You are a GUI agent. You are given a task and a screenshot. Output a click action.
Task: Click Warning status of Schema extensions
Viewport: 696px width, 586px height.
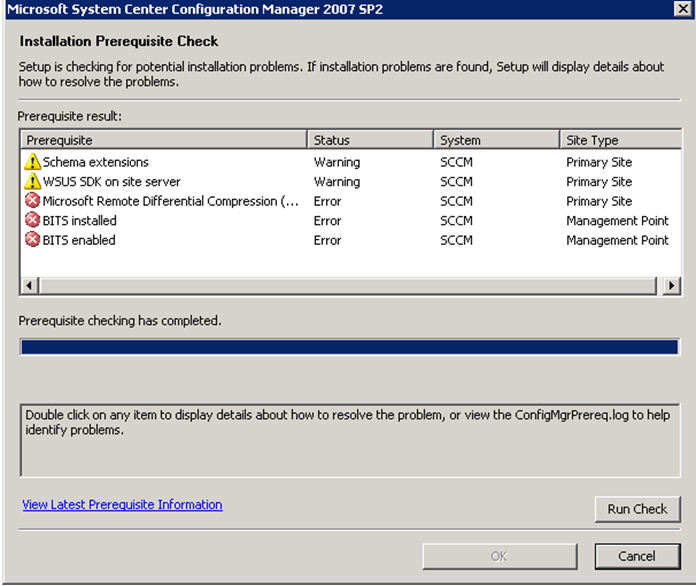pos(337,162)
